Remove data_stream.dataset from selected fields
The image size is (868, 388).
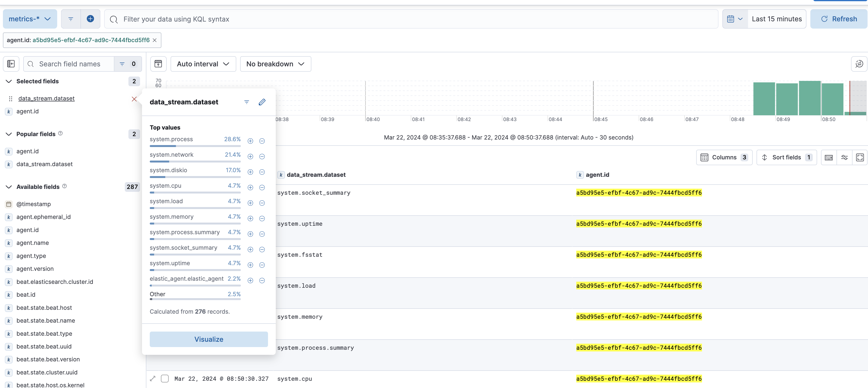pyautogui.click(x=134, y=99)
